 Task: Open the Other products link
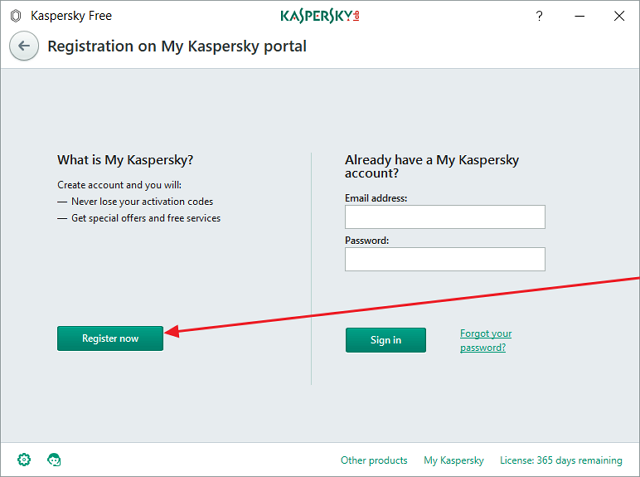click(374, 460)
